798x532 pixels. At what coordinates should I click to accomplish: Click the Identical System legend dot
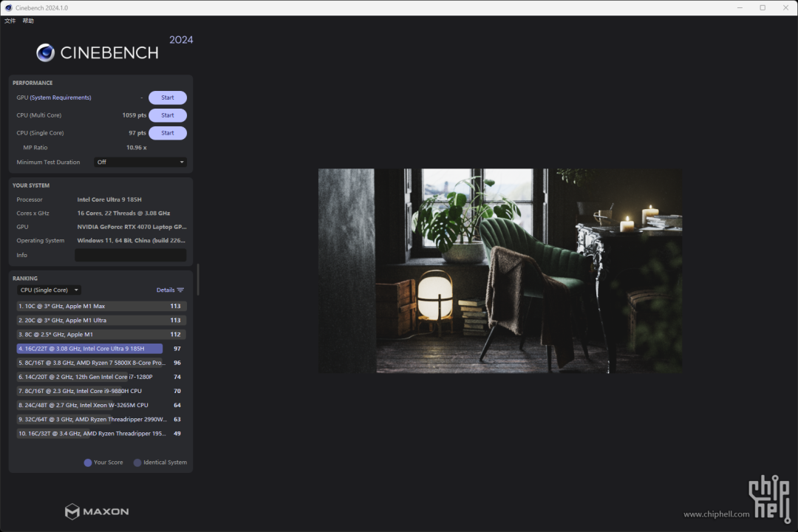(137, 463)
